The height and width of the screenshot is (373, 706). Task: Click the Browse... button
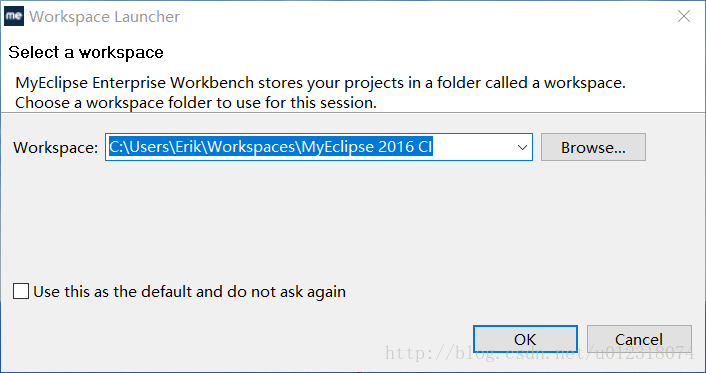pos(593,147)
